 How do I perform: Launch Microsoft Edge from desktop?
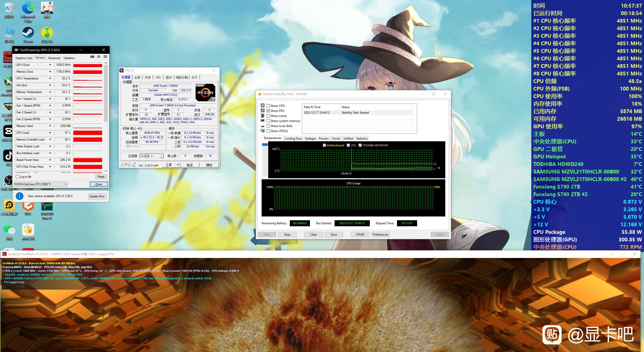coord(28,12)
